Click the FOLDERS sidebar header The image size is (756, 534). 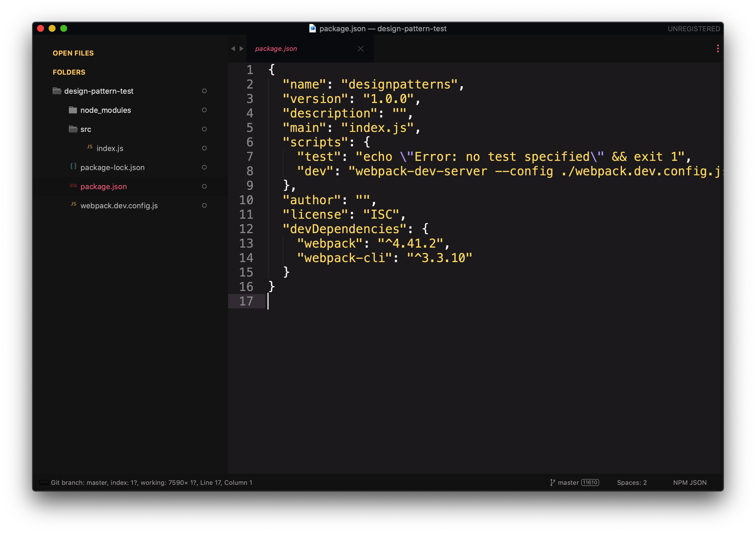pos(69,72)
